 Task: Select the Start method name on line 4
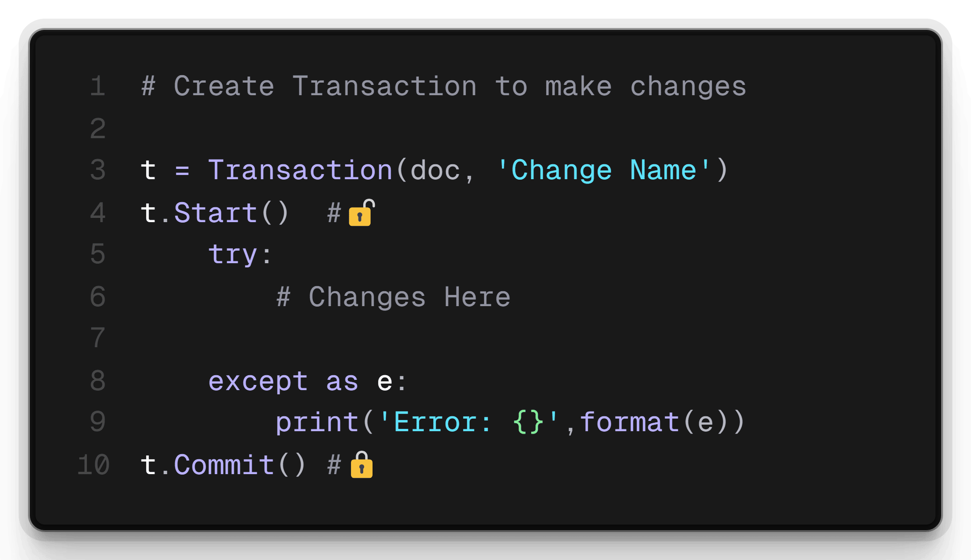click(216, 213)
